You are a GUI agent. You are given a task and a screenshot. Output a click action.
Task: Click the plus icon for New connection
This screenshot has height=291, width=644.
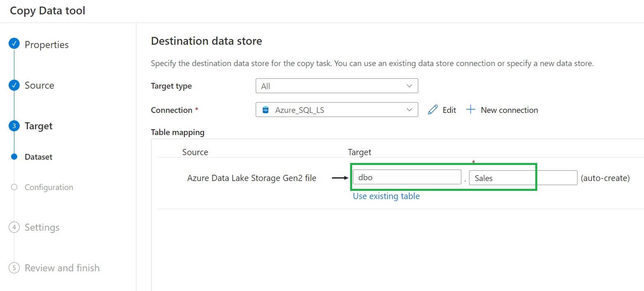pyautogui.click(x=470, y=110)
